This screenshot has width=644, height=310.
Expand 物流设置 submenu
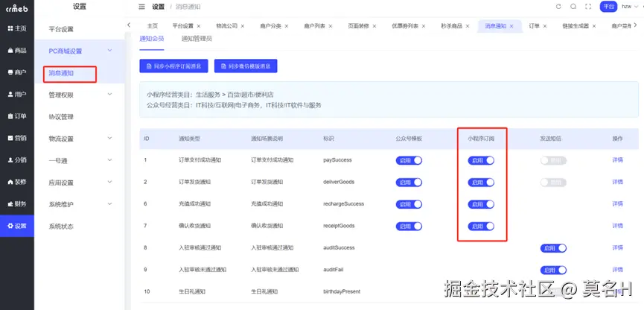(x=109, y=138)
